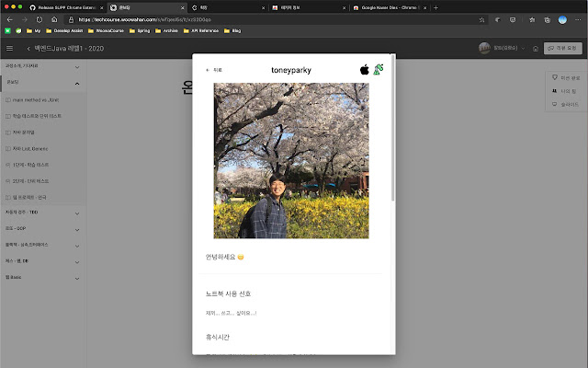
Task: Open a new browser tab
Action: (x=435, y=7)
